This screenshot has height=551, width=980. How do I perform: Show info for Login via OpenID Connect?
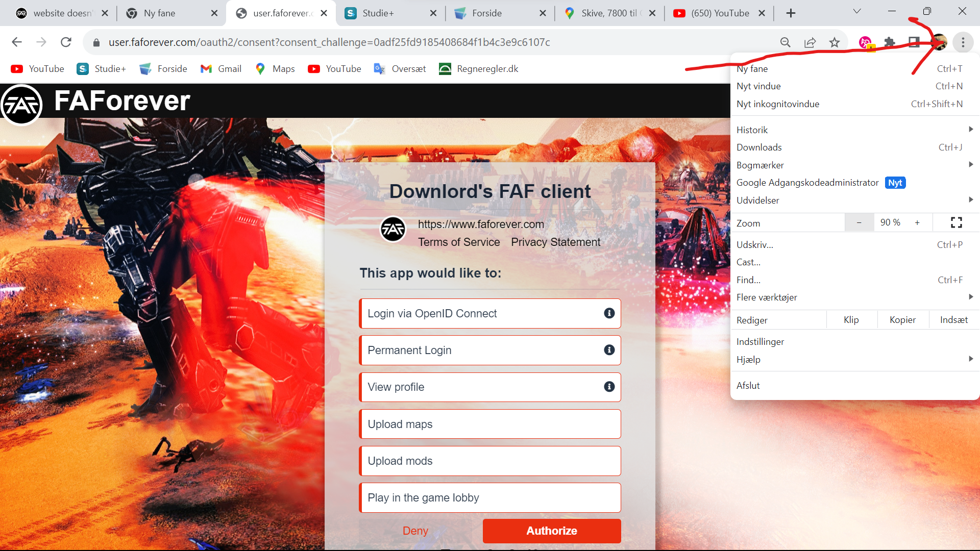click(x=609, y=313)
